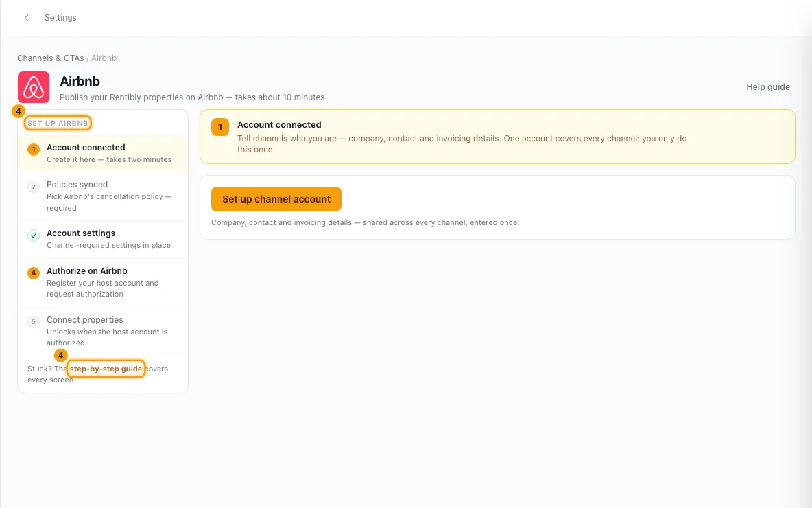Click the 'Publish your Rentibly properties on Airbnb' subtitle
This screenshot has height=508, width=812.
pyautogui.click(x=192, y=97)
